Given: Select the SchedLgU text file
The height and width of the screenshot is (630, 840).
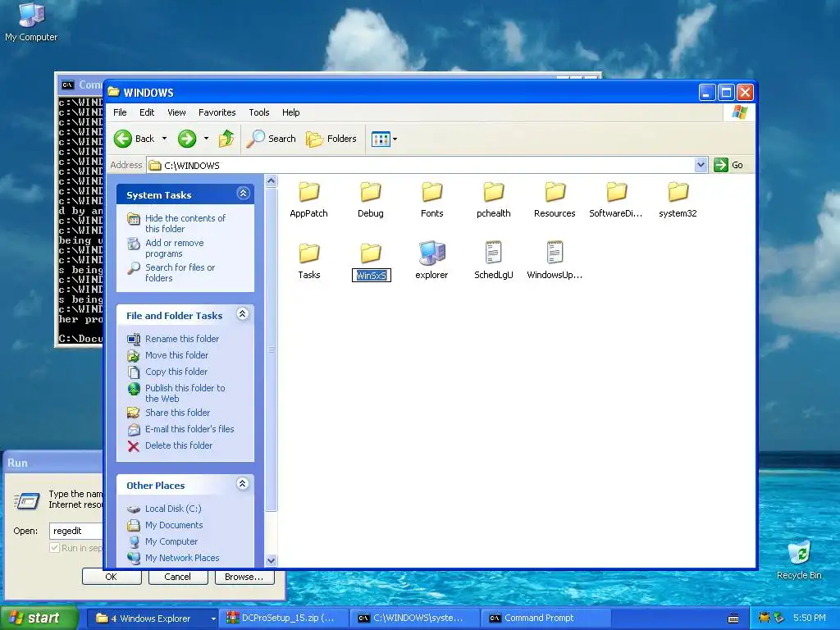Looking at the screenshot, I should click(x=493, y=261).
